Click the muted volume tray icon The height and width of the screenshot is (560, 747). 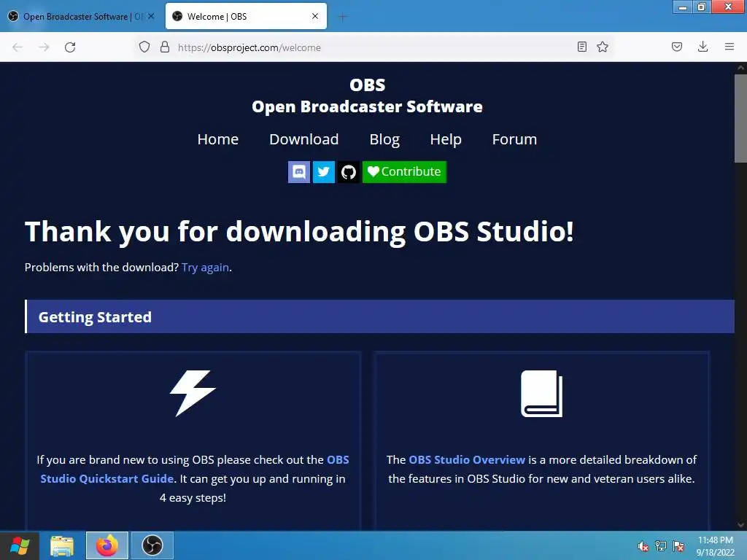643,546
